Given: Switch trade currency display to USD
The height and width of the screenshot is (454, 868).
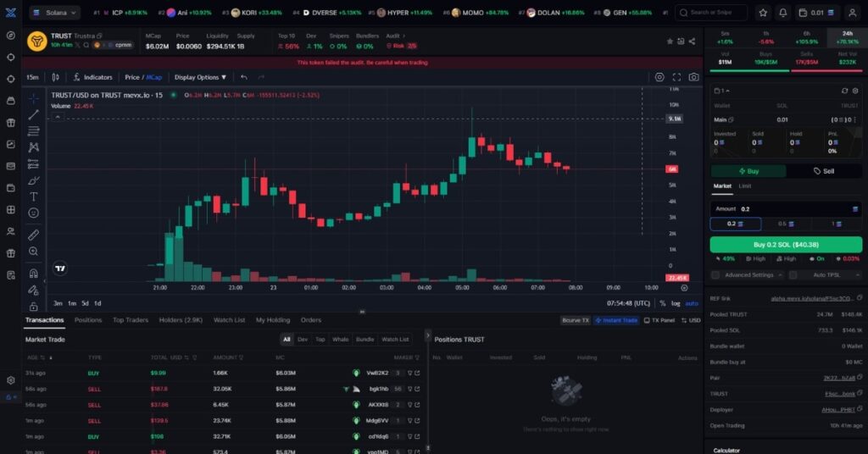Looking at the screenshot, I should [x=691, y=320].
